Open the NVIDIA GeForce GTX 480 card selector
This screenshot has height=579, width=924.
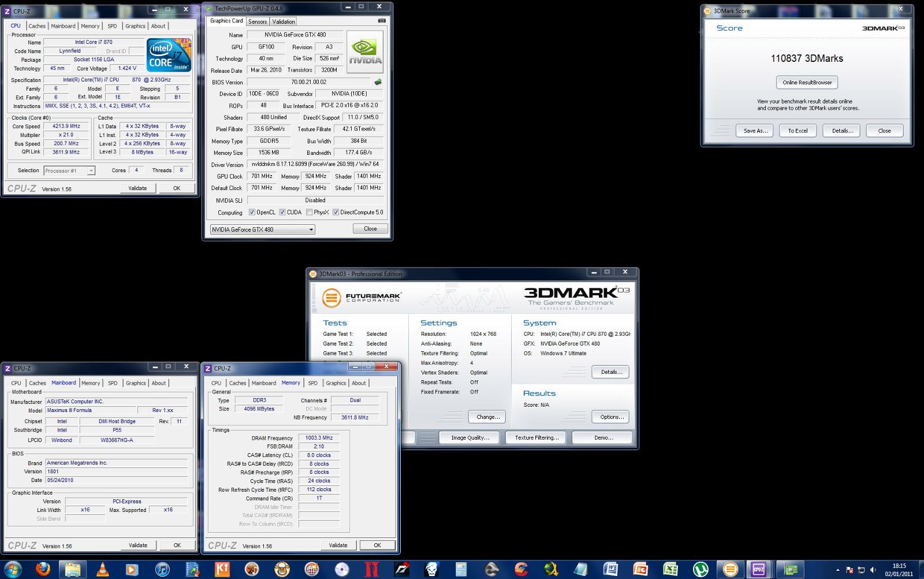pos(263,229)
